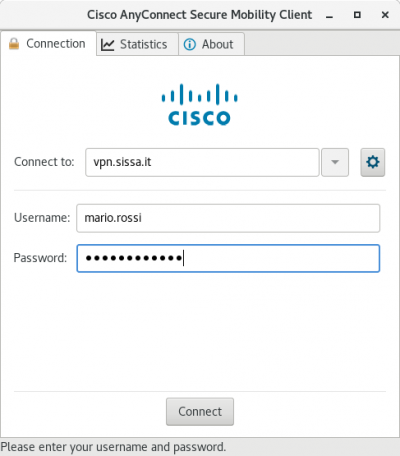Open settings with the gear icon
400x456 pixels.
[x=373, y=162]
